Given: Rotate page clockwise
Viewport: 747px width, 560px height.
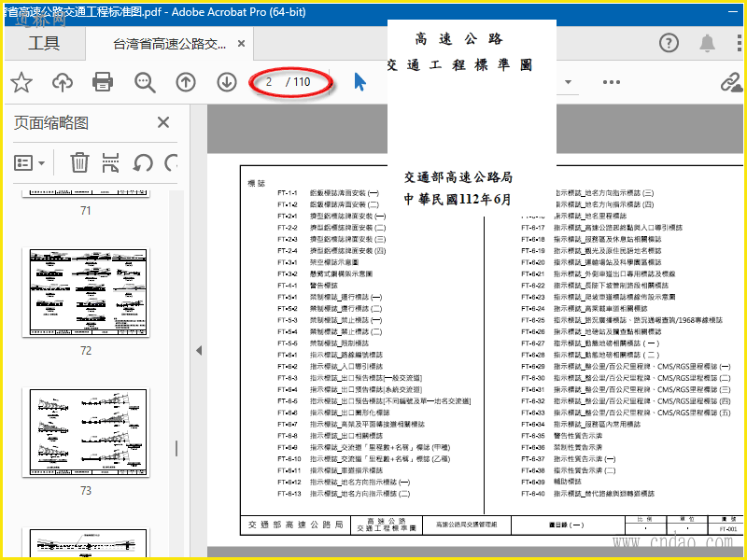Looking at the screenshot, I should (171, 162).
